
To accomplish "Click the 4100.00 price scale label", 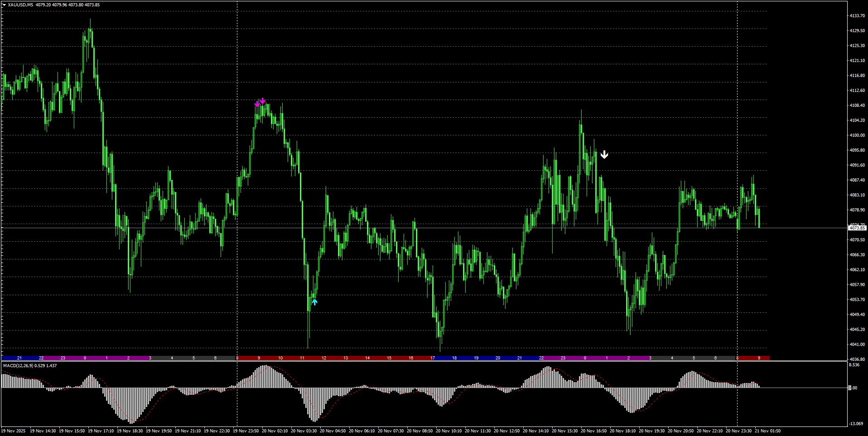I will point(857,135).
